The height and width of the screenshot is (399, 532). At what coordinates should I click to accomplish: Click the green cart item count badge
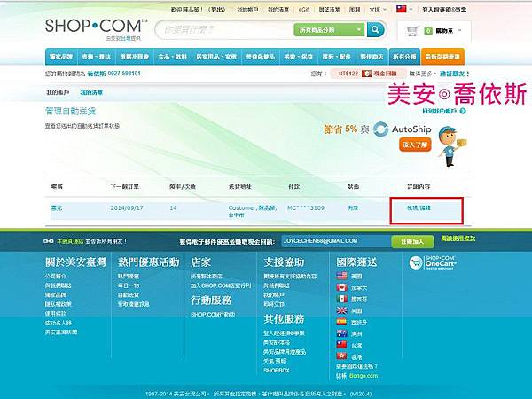click(x=428, y=31)
